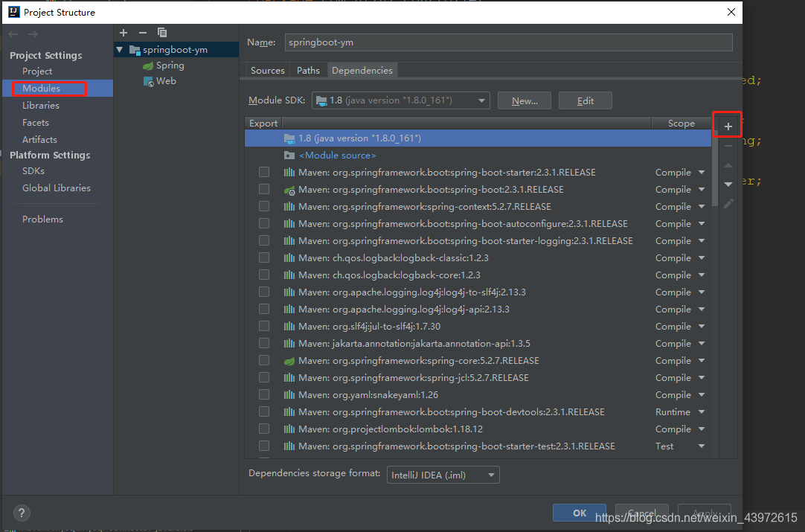Open scope dropdown for log4j-to-slf4j:2.13.3
Viewport: 805px width, 532px height.
pyautogui.click(x=702, y=292)
